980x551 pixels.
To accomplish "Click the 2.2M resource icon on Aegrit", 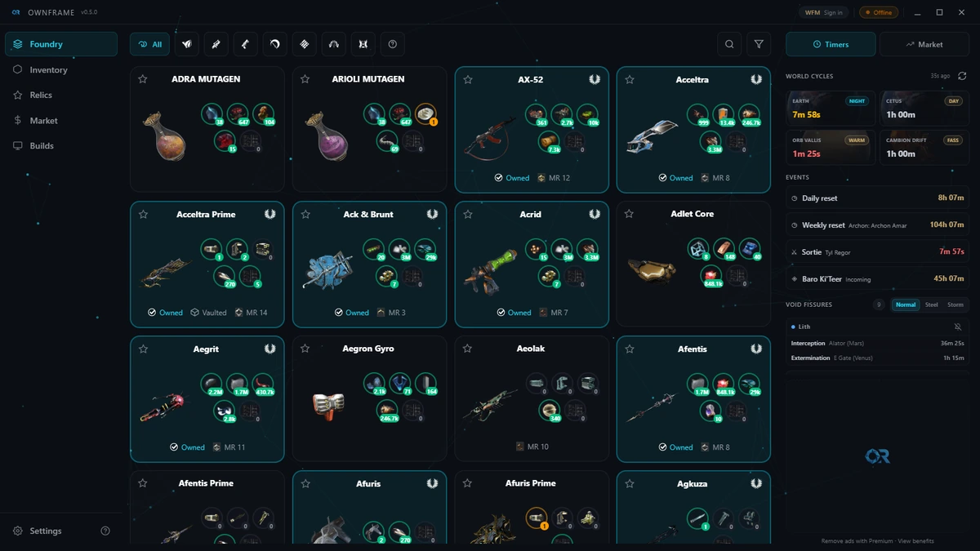I will (x=212, y=384).
